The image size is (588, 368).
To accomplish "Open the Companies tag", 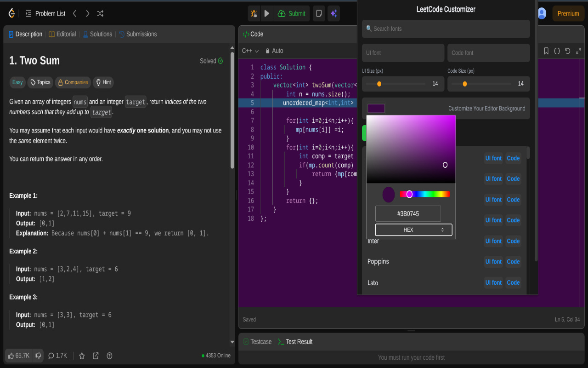I will [x=73, y=82].
